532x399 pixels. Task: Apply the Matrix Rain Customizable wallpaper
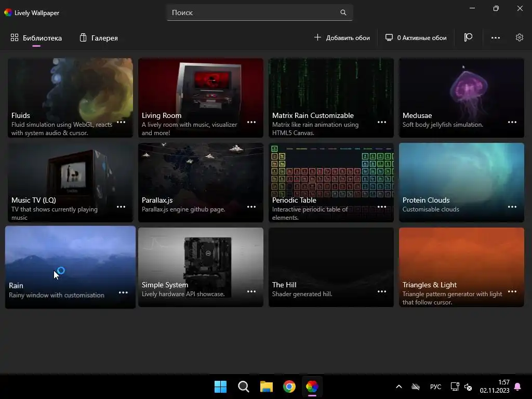(x=331, y=98)
